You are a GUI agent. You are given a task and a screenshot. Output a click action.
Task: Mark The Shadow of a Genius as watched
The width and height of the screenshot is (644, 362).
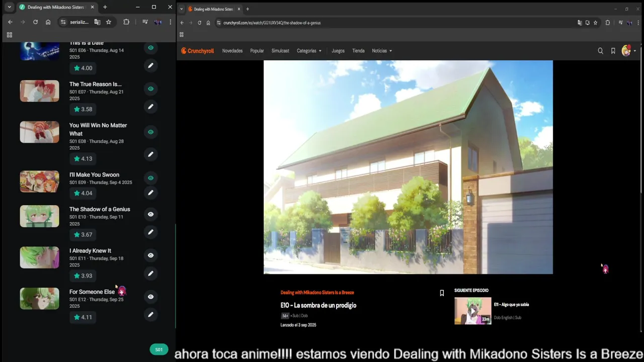point(150,214)
